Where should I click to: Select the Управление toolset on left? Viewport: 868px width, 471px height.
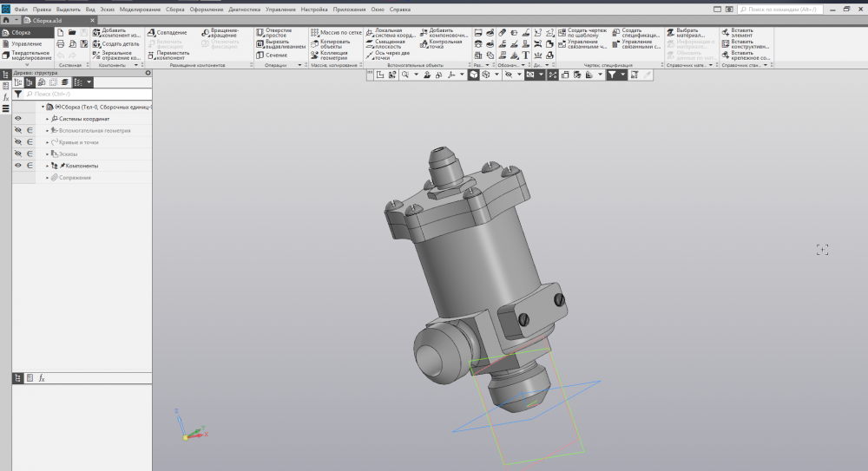click(25, 43)
